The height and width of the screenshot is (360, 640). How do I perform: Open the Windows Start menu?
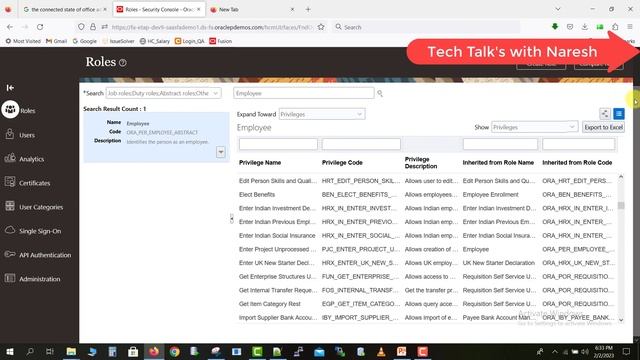10,351
